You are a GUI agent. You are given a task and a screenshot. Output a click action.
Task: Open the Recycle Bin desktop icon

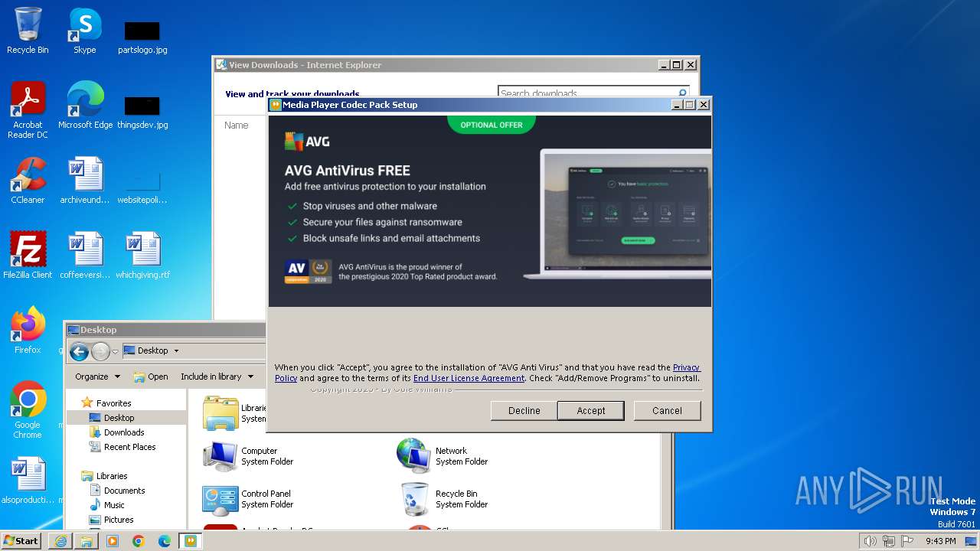pyautogui.click(x=28, y=31)
